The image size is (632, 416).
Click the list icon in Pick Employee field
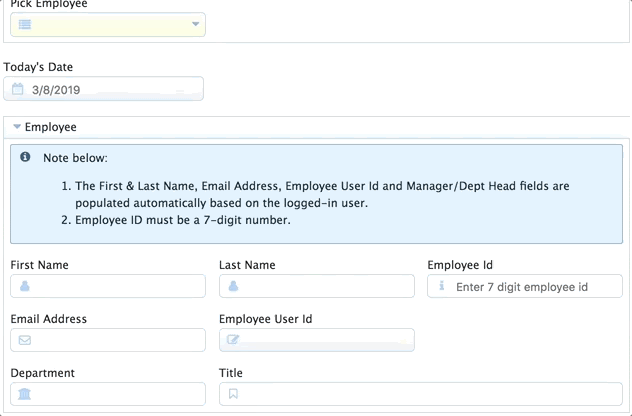pyautogui.click(x=25, y=25)
